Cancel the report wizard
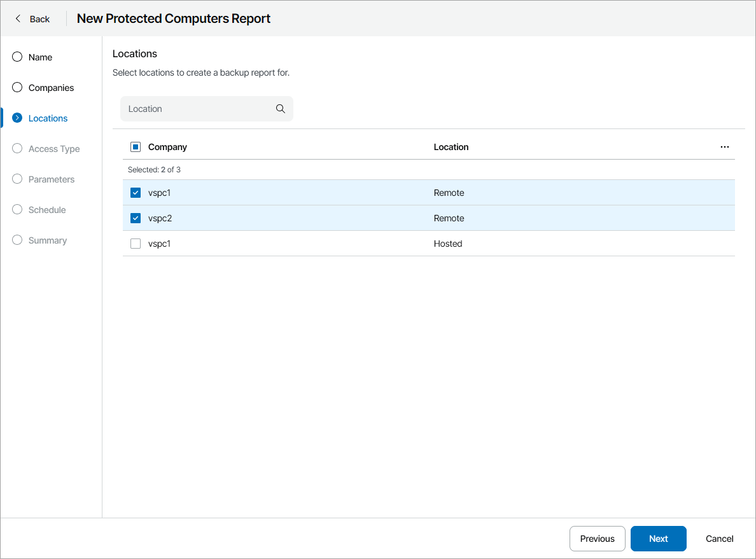This screenshot has height=559, width=756. (x=719, y=539)
